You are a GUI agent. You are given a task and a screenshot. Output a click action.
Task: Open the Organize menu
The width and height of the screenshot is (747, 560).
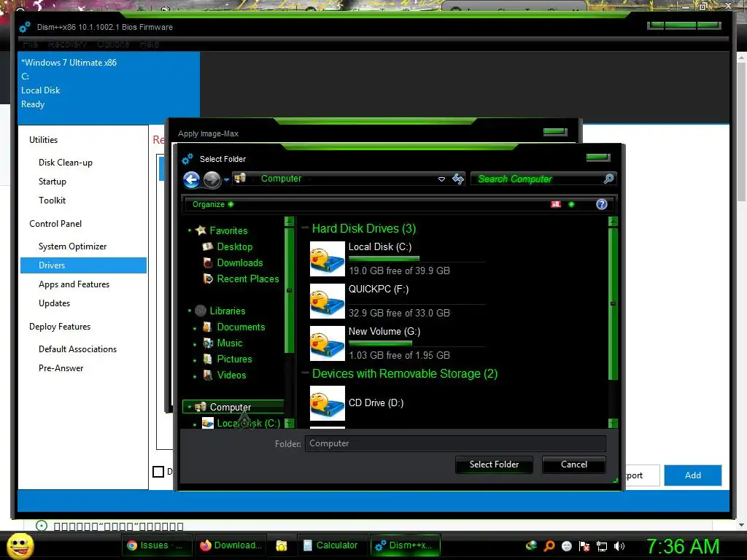click(213, 204)
